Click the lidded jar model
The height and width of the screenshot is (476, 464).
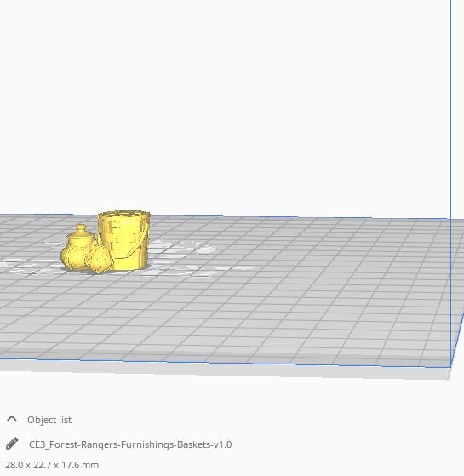point(81,240)
